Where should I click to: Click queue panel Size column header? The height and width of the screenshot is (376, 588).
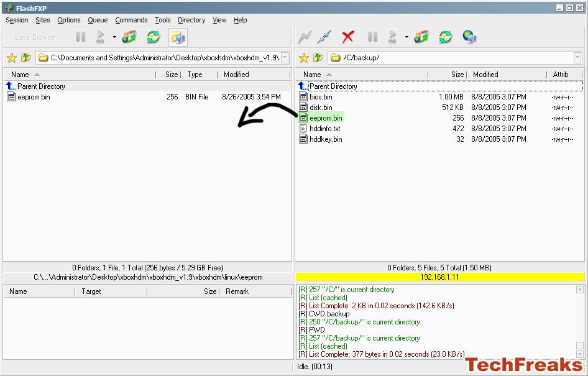(x=183, y=291)
